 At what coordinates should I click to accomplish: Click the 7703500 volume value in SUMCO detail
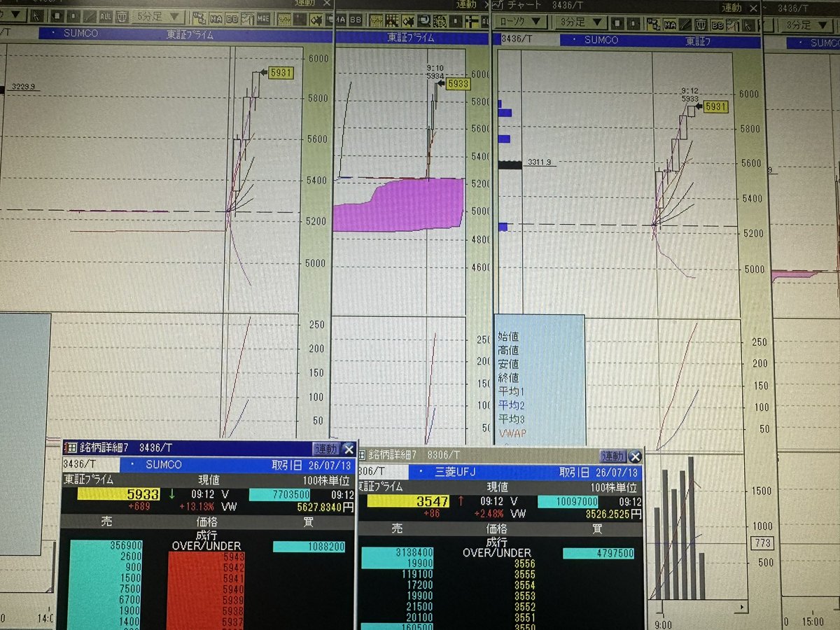click(x=279, y=494)
